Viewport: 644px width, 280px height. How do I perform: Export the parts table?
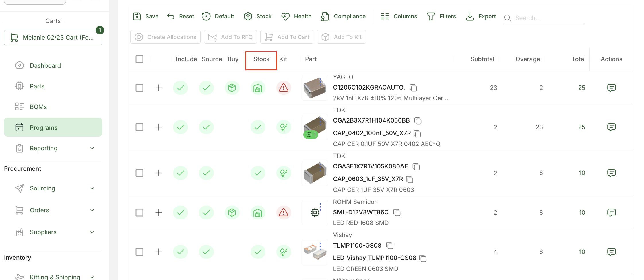click(481, 16)
